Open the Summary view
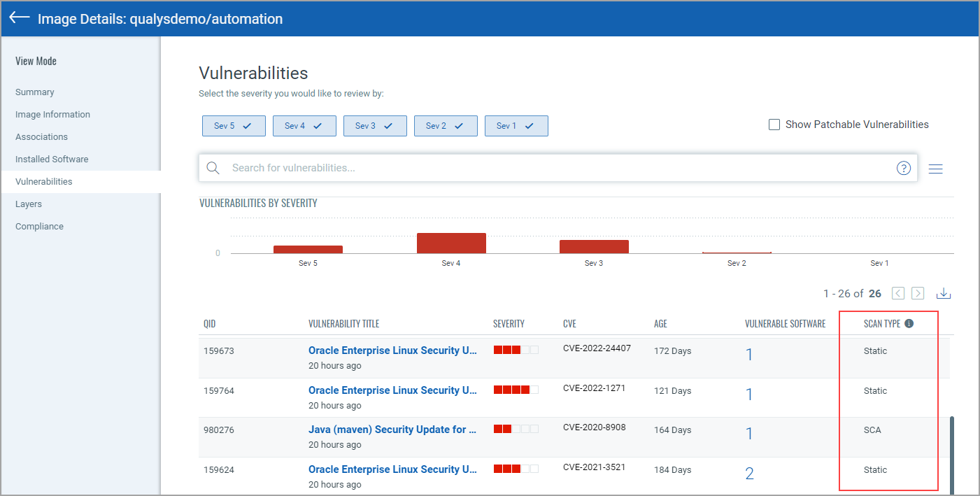This screenshot has height=496, width=980. [x=35, y=92]
